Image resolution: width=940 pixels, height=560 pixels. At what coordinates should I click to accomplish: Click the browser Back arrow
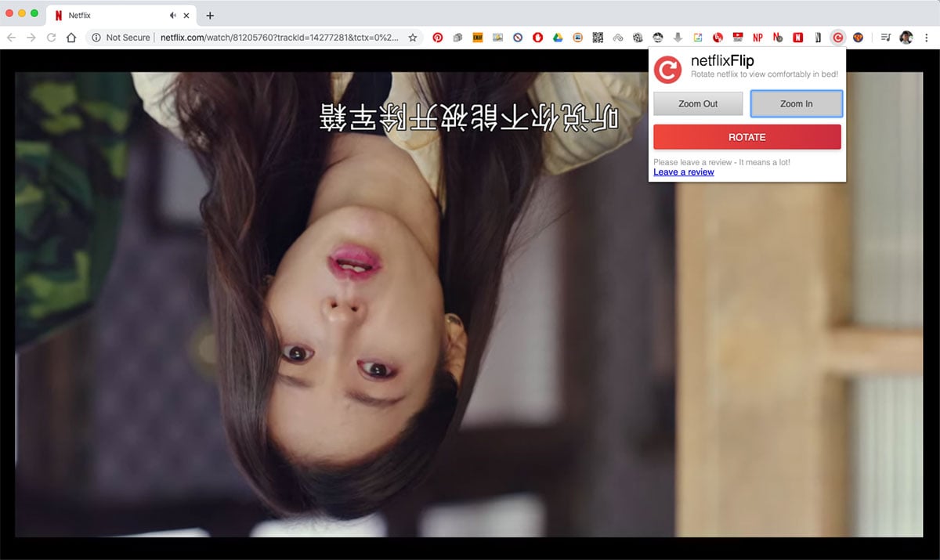click(x=12, y=37)
